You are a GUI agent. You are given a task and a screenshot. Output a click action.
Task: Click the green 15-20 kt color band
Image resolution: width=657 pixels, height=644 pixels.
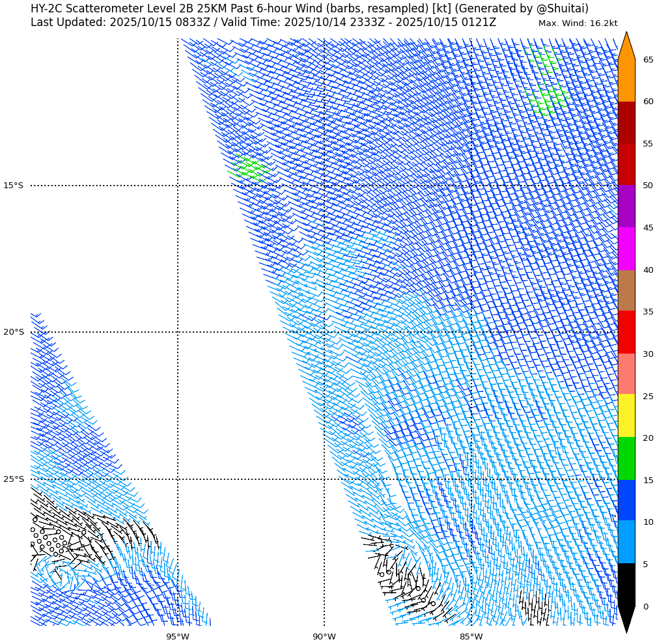pyautogui.click(x=626, y=458)
